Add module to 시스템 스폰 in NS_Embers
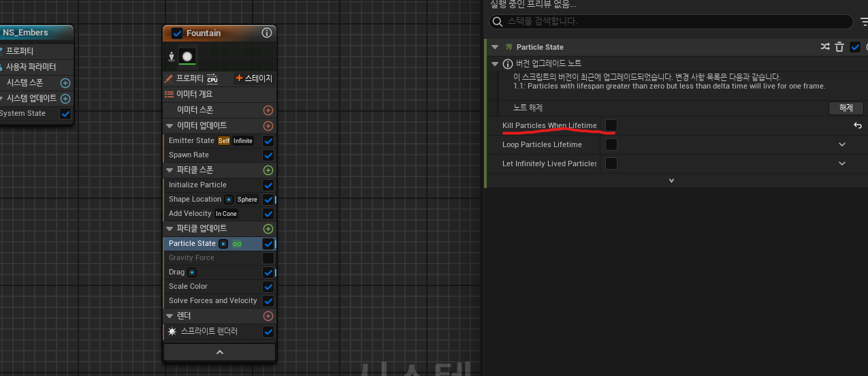 click(x=65, y=83)
